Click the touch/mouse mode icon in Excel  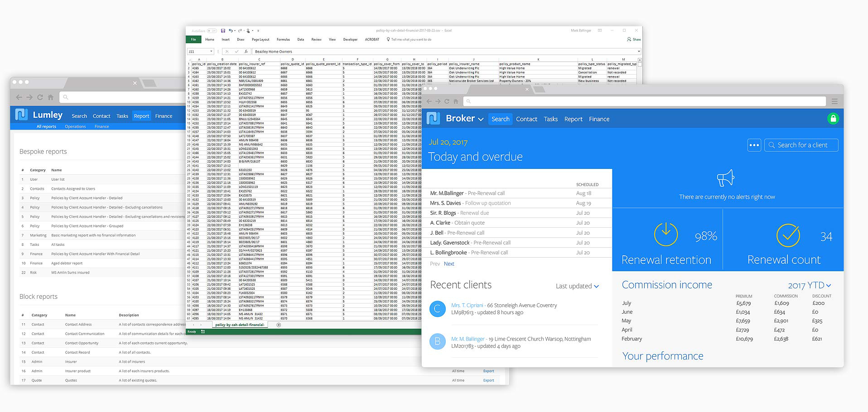248,31
